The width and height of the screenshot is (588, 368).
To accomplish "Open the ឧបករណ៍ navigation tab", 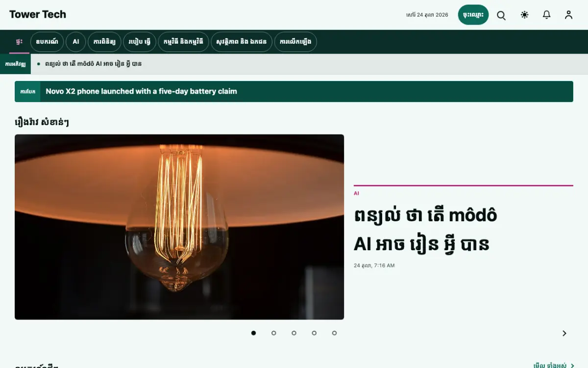I will click(47, 42).
